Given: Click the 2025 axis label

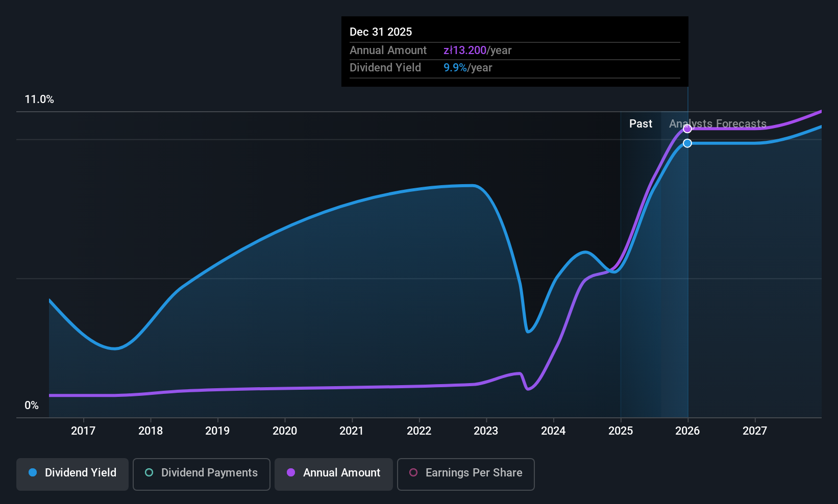Looking at the screenshot, I should (x=621, y=431).
